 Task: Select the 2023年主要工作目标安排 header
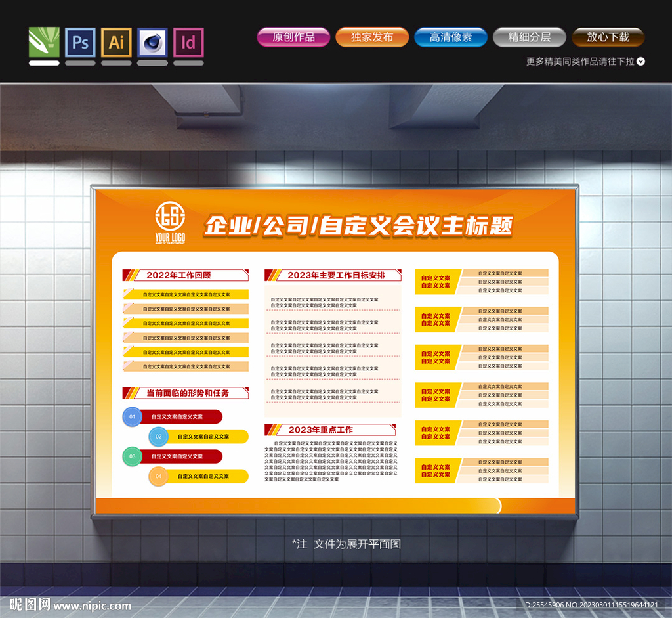click(x=333, y=275)
